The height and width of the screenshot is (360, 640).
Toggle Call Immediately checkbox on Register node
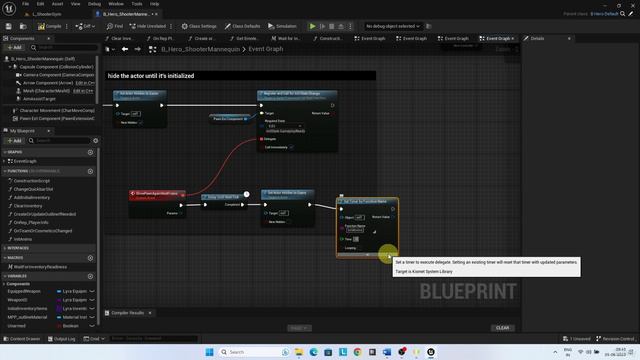291,147
